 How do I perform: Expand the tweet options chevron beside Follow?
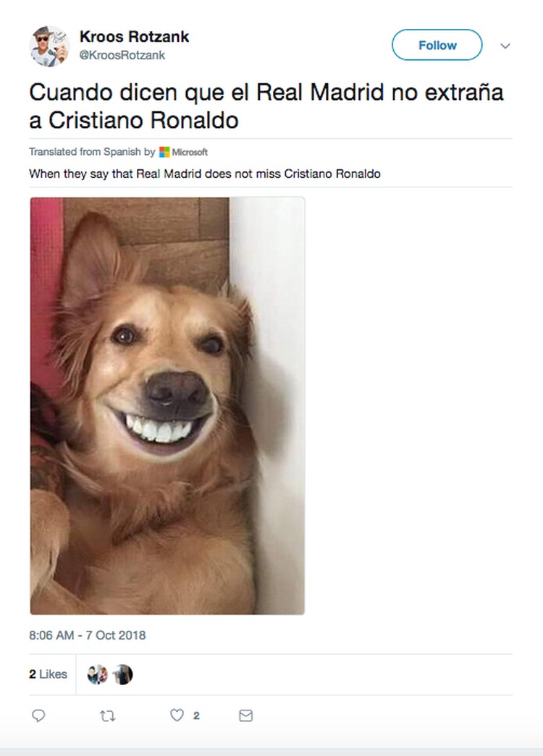[505, 46]
